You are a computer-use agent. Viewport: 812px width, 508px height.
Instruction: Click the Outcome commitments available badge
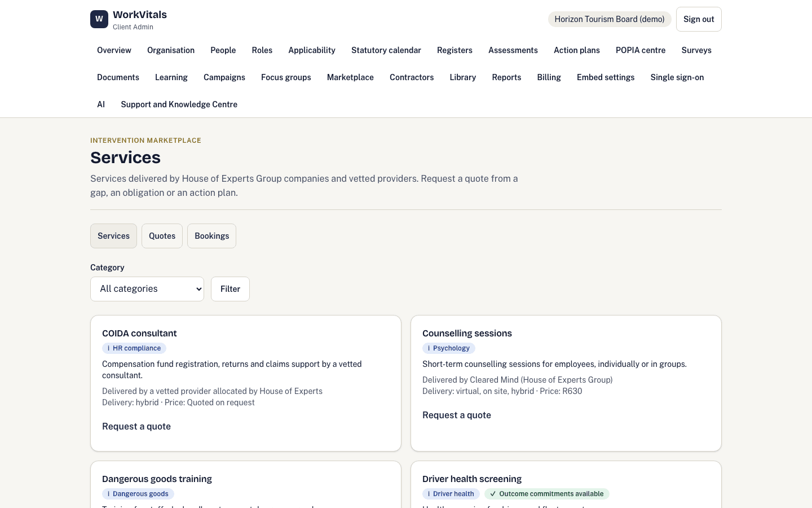click(547, 494)
